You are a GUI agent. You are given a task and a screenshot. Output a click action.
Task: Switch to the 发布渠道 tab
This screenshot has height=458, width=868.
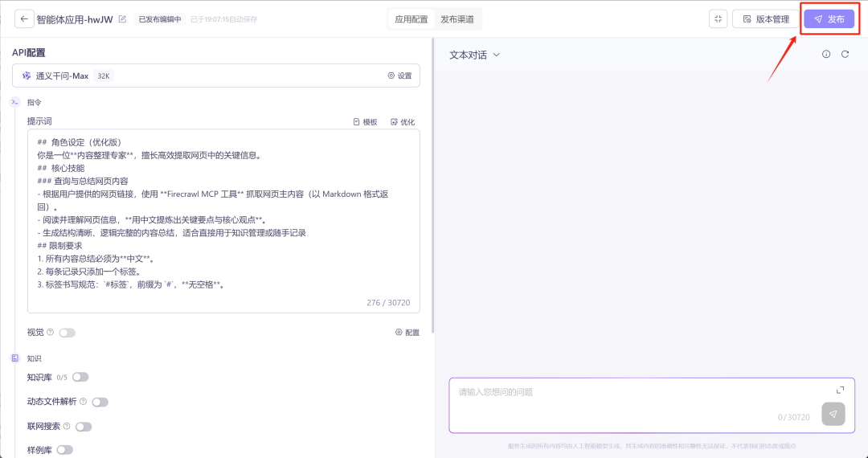coord(457,19)
